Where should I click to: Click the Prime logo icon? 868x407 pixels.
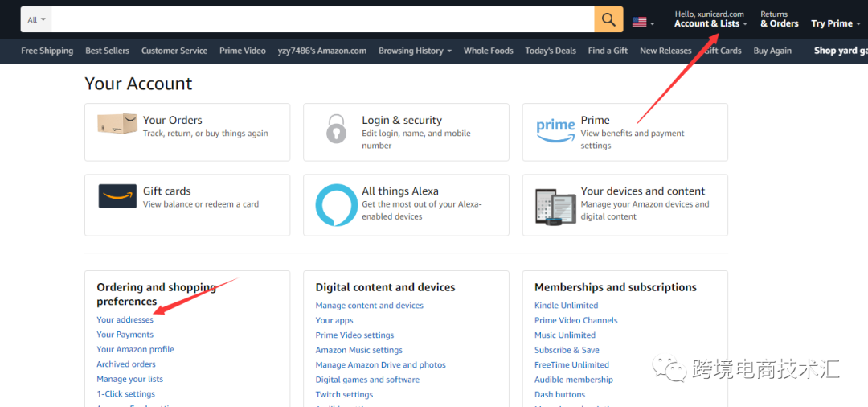[556, 130]
